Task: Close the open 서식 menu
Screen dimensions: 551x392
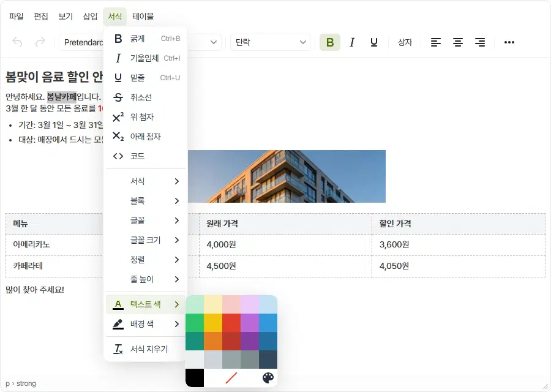Action: 114,16
